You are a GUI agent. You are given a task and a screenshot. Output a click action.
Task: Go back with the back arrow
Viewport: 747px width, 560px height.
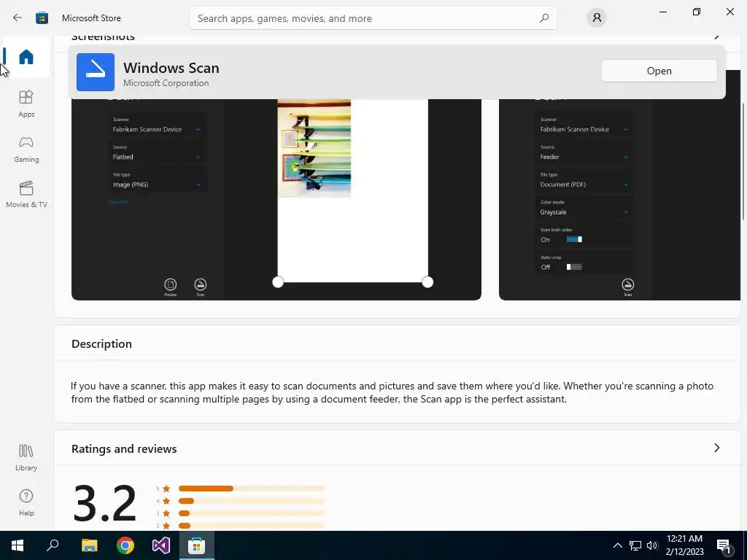point(18,17)
